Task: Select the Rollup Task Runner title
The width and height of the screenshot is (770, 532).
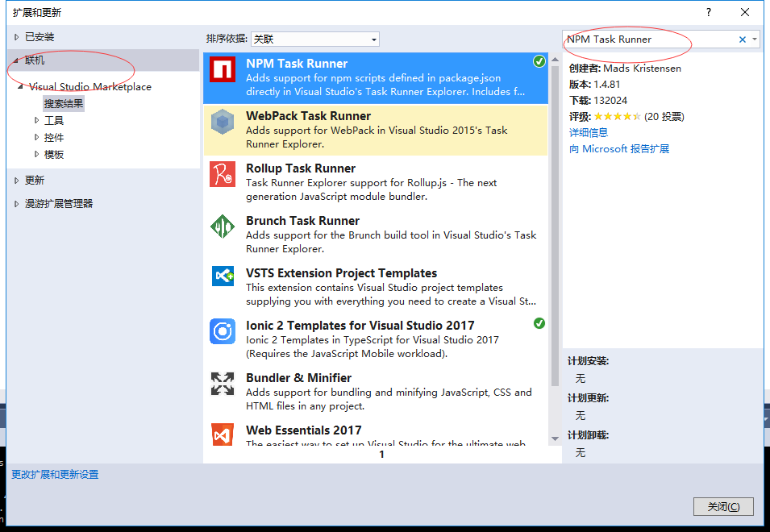Action: (301, 168)
